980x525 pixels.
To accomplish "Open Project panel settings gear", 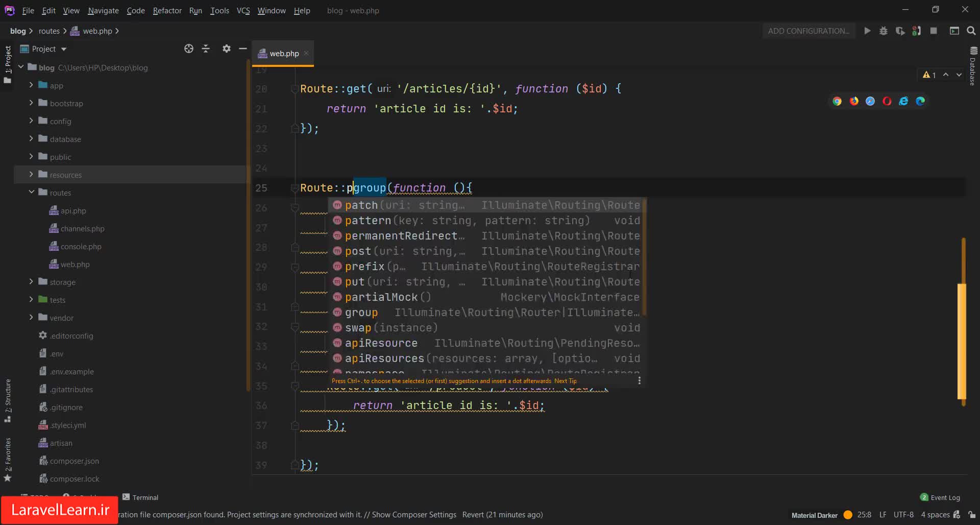I will click(x=227, y=49).
